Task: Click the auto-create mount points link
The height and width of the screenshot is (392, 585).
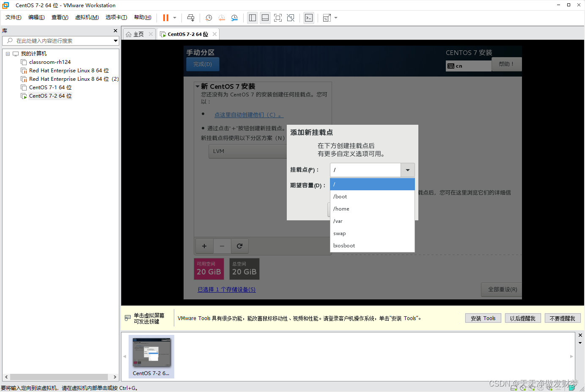Action: (x=249, y=115)
